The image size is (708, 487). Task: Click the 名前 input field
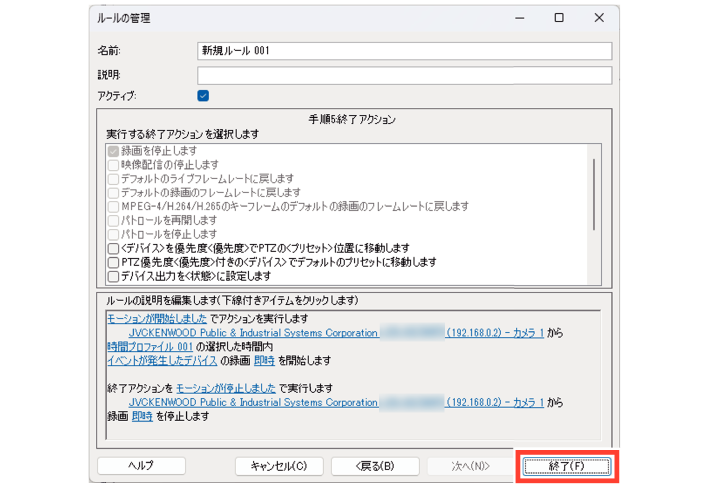[x=405, y=51]
